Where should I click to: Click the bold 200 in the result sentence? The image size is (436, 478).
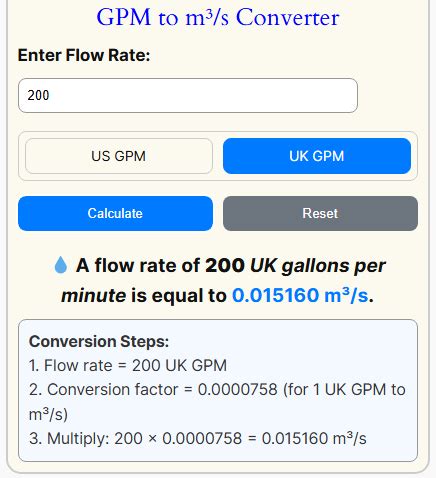tap(225, 266)
